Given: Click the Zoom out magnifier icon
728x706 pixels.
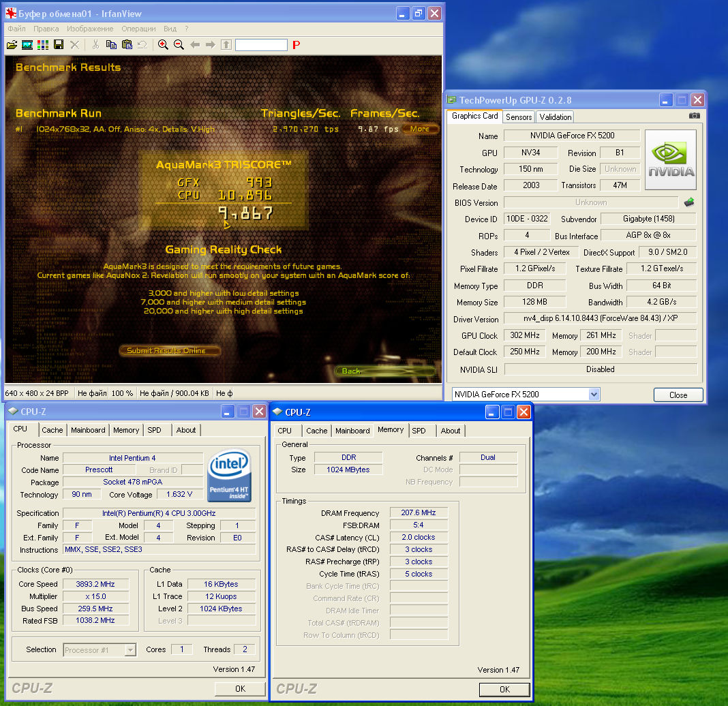Looking at the screenshot, I should pos(179,44).
